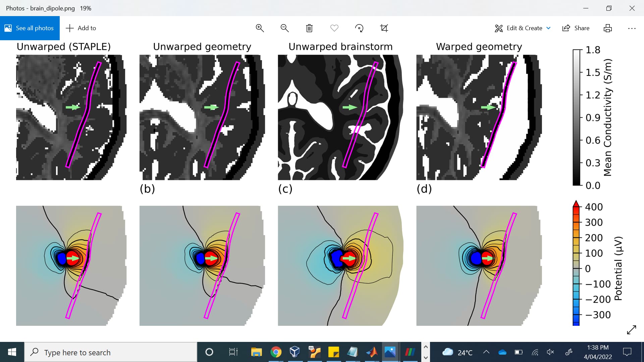Launch Google Chrome from taskbar
This screenshot has height=362, width=644.
point(276,352)
